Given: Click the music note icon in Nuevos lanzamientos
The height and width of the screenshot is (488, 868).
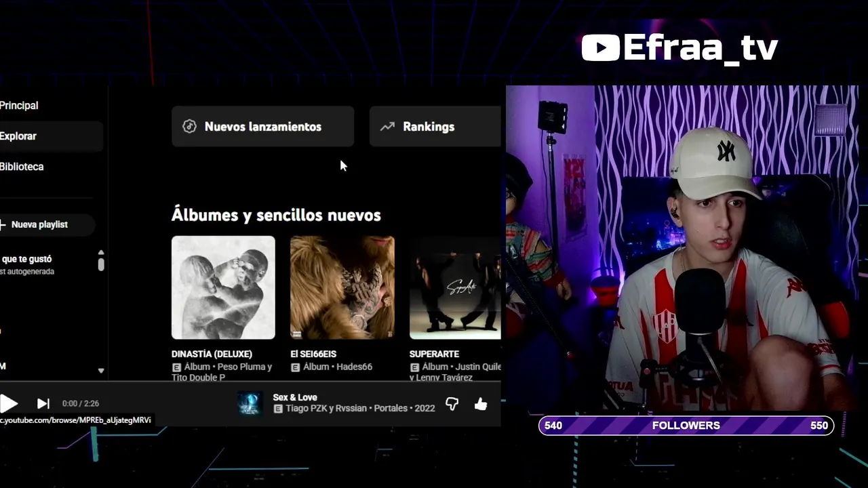Looking at the screenshot, I should click(x=189, y=126).
